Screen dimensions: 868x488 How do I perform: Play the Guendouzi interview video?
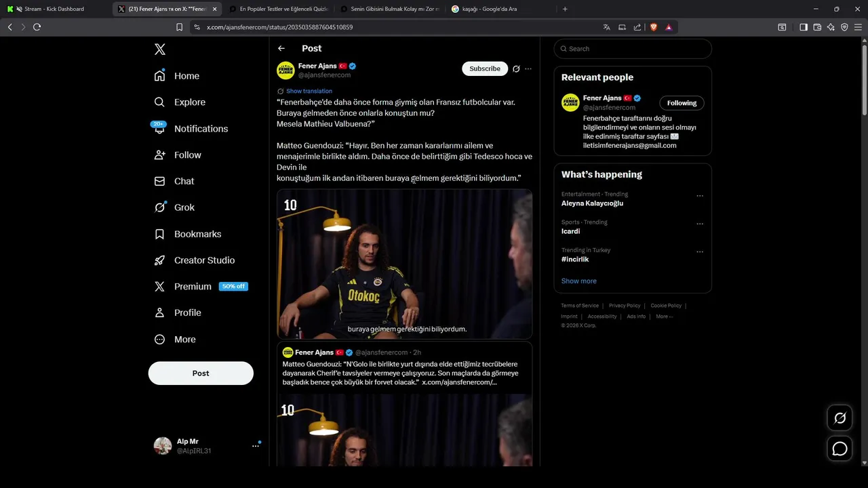click(x=404, y=264)
